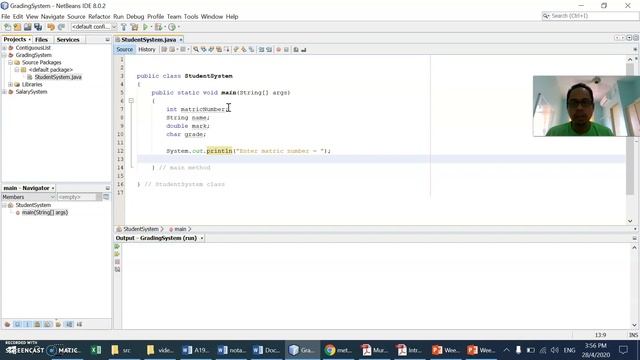640x360 pixels.
Task: Click the Profile Project toolbar icon
Action: pos(172,27)
